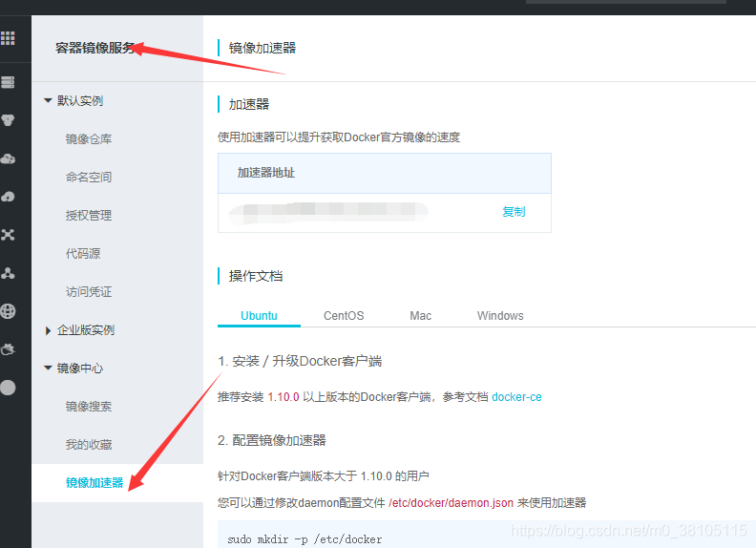The width and height of the screenshot is (756, 548).
Task: Click the 1.10.0 version number in red
Action: click(x=283, y=397)
